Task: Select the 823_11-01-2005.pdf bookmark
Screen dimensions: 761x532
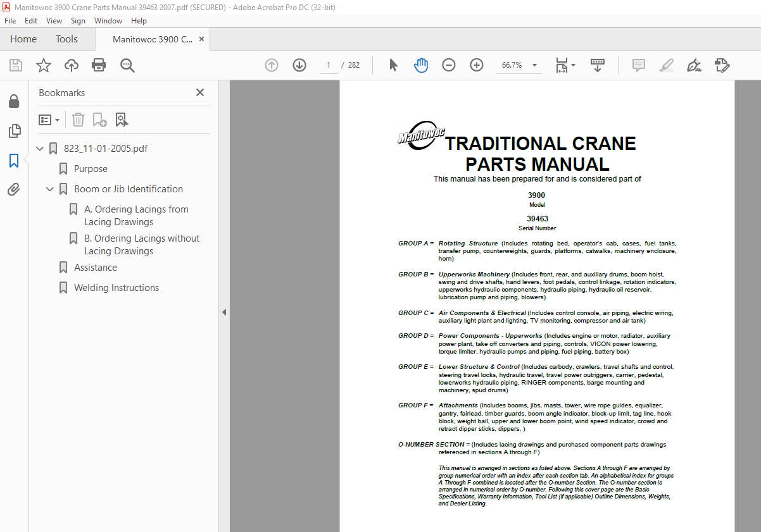Action: pyautogui.click(x=106, y=149)
